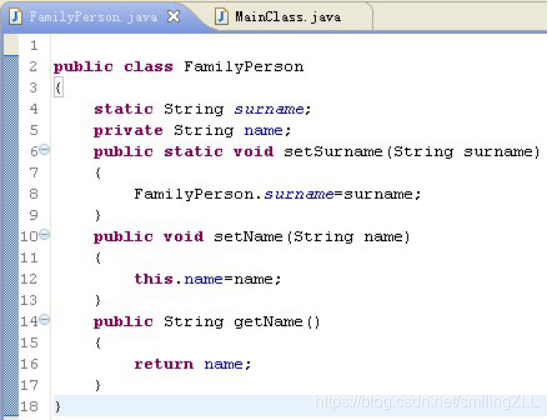
Task: Click the closing brace on line 13
Action: pyautogui.click(x=98, y=300)
